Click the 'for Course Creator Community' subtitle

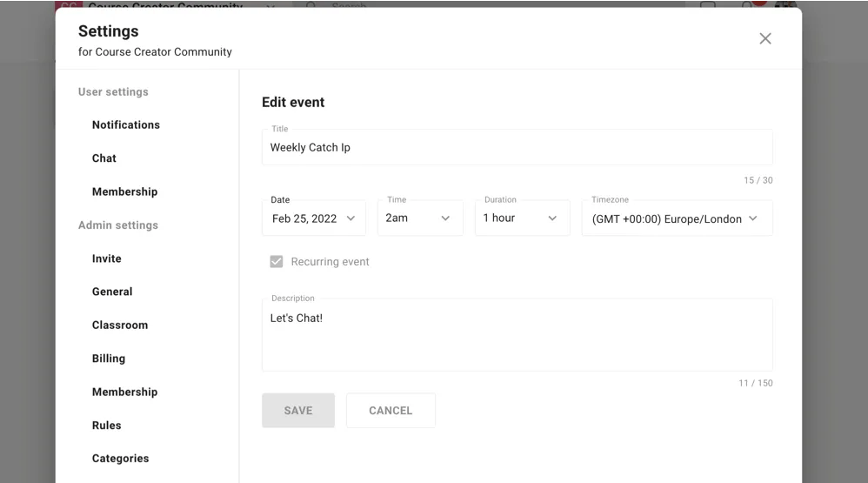pyautogui.click(x=155, y=51)
